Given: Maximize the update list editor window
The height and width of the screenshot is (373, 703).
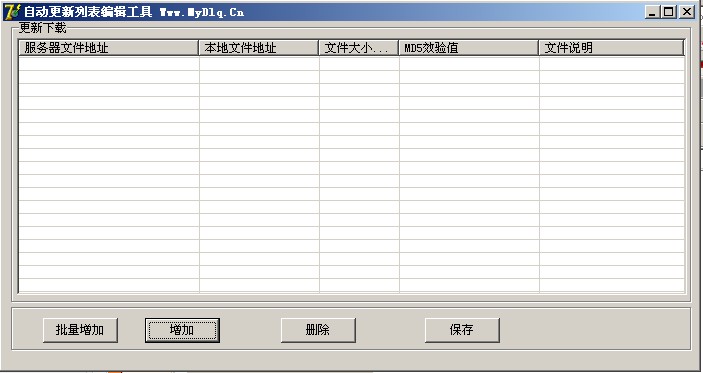Looking at the screenshot, I should pyautogui.click(x=668, y=12).
